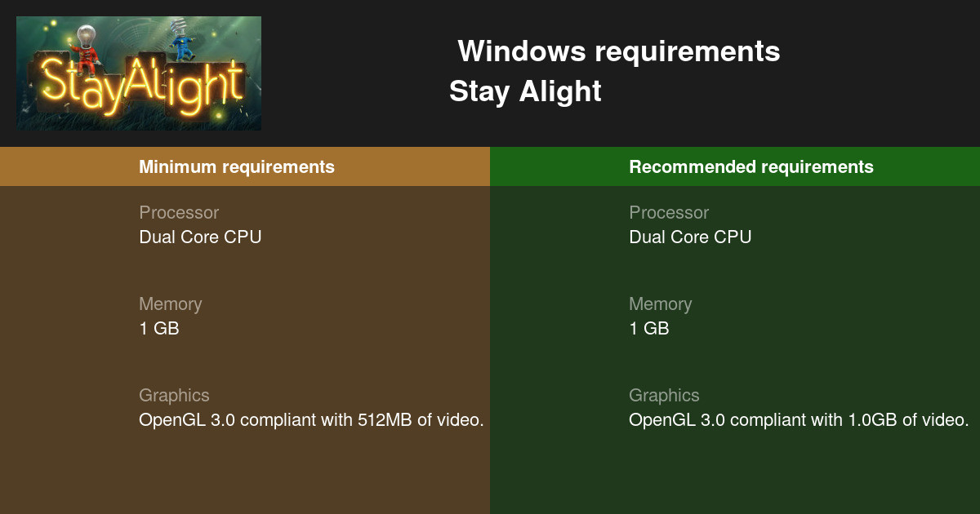Screen dimensions: 980x514
Task: Click the recommended Memory label
Action: pos(660,304)
